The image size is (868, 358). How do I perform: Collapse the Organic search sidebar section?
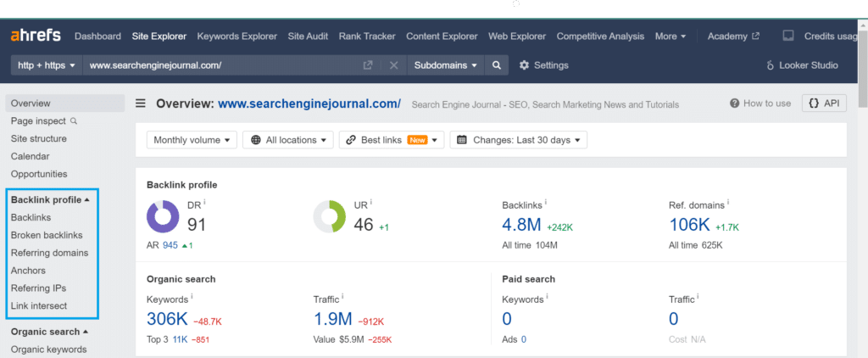tap(50, 332)
